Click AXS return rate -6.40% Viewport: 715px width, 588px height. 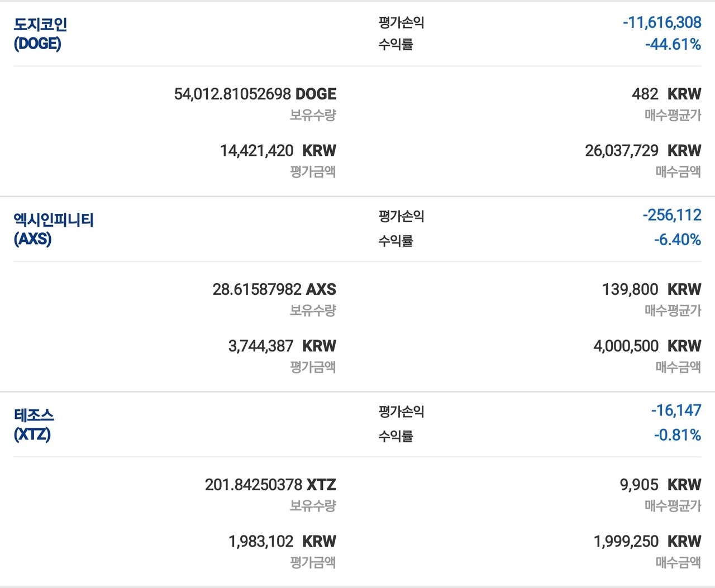click(677, 240)
